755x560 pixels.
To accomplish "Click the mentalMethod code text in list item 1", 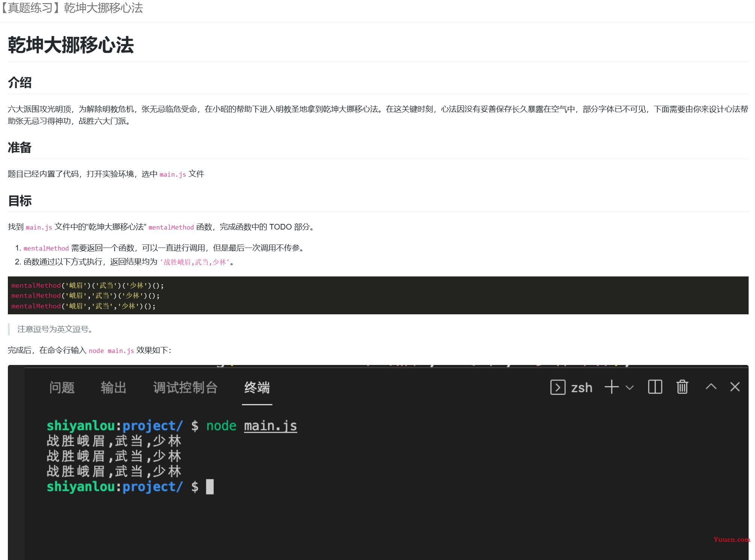I will click(46, 248).
